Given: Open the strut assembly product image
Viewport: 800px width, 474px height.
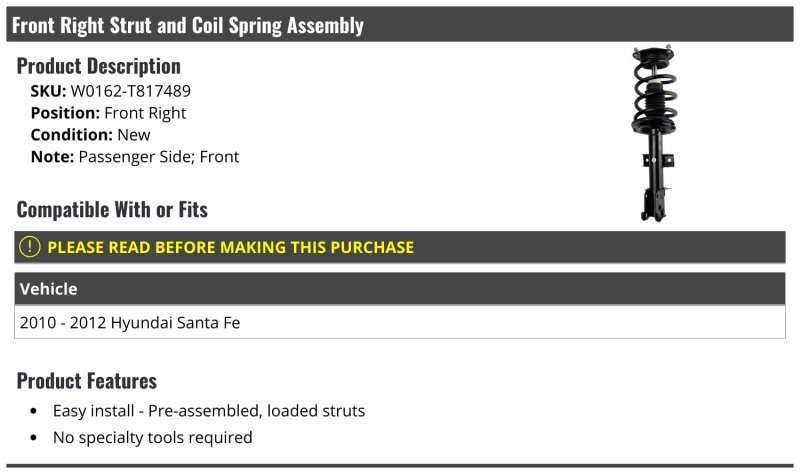Looking at the screenshot, I should tap(655, 134).
